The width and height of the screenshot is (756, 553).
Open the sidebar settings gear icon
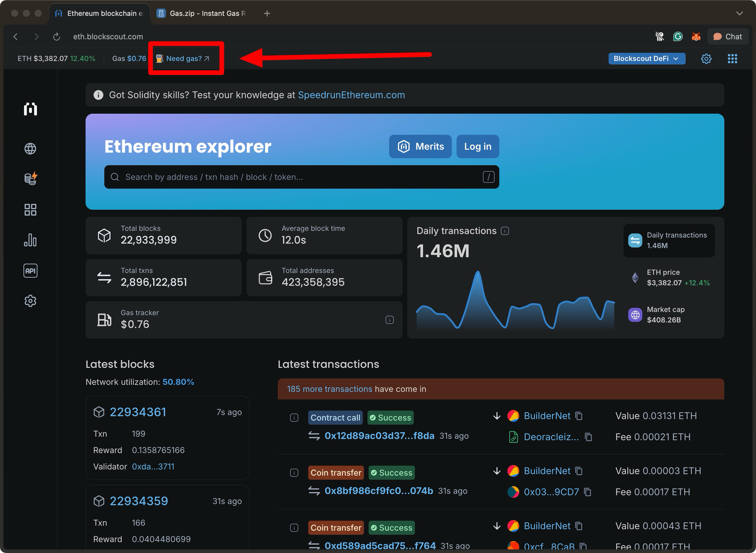[30, 301]
